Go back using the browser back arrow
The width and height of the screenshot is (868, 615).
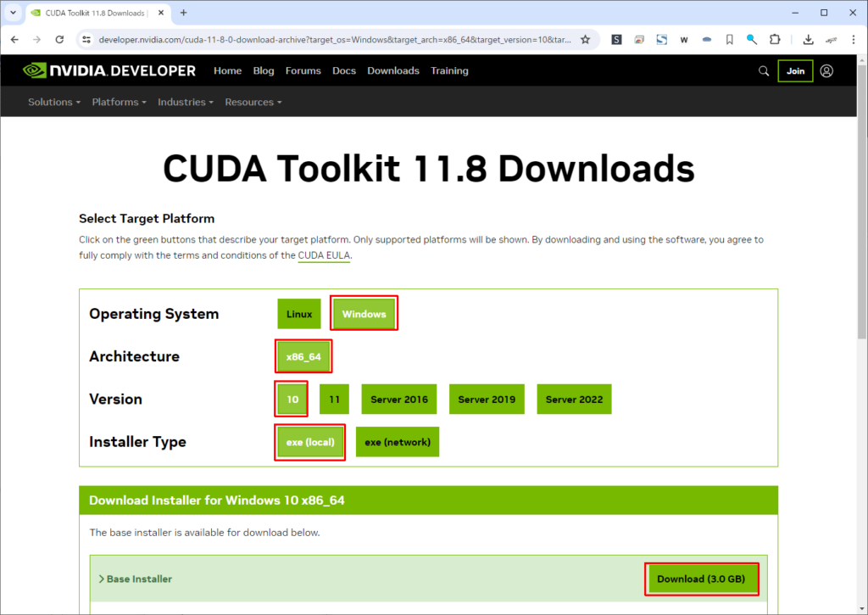(x=14, y=39)
